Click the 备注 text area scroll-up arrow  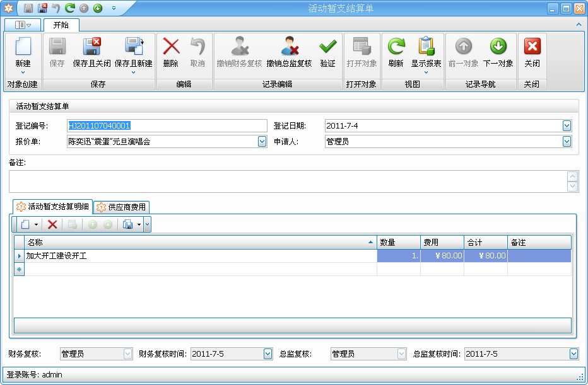(573, 176)
